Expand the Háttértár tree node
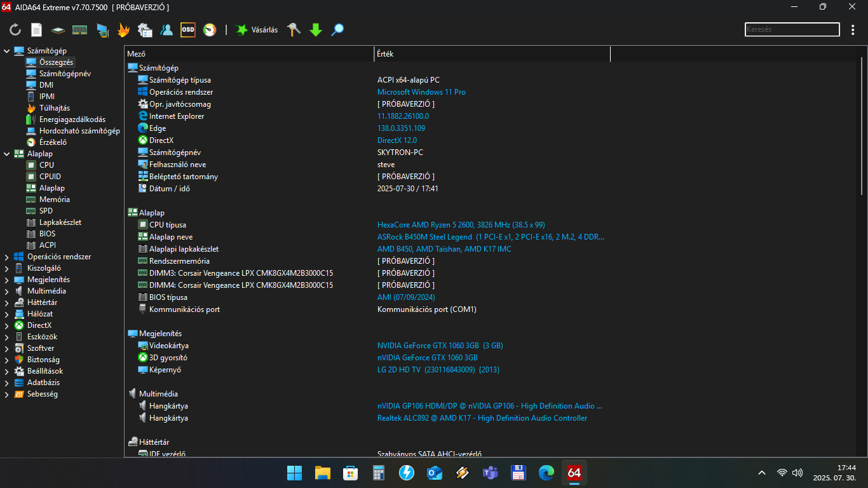The height and width of the screenshot is (488, 868). point(7,302)
